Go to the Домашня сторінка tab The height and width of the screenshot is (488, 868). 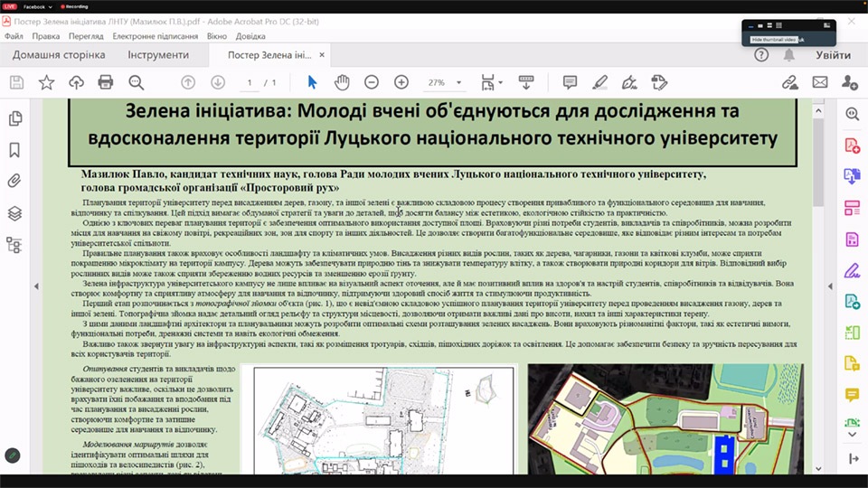[x=59, y=55]
